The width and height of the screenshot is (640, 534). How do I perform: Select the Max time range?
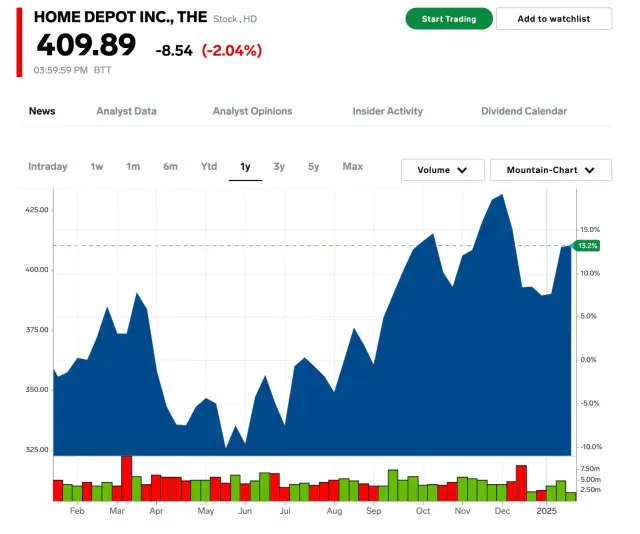click(x=352, y=166)
